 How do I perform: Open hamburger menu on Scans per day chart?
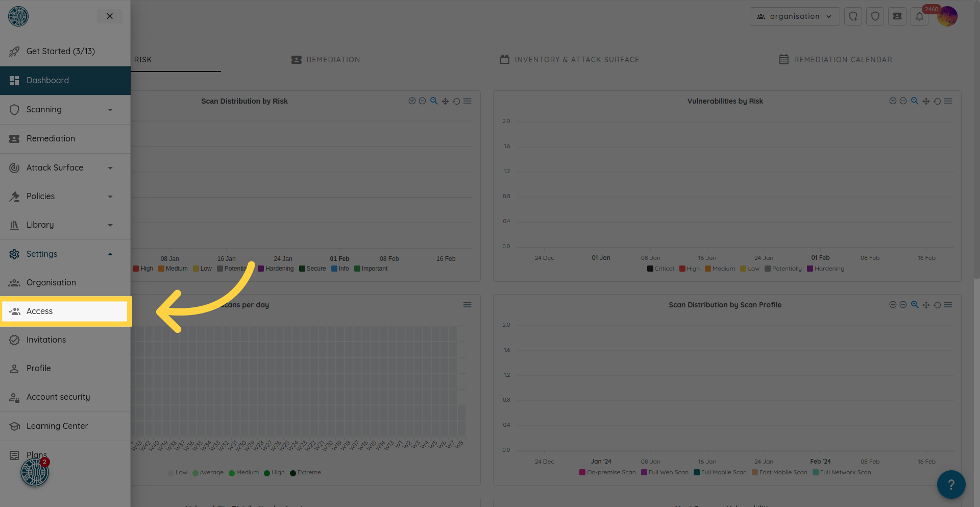pyautogui.click(x=467, y=305)
